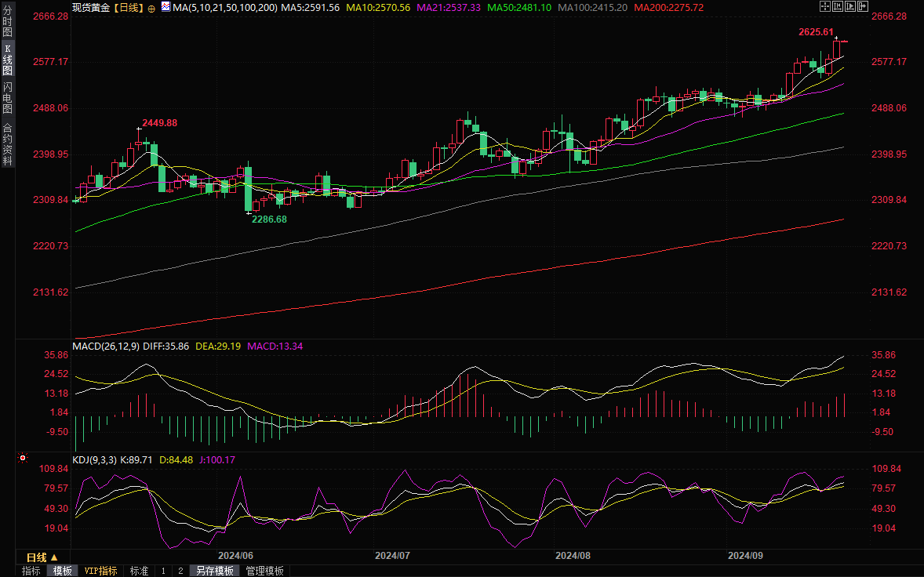Select the 指标 tab at bottom
This screenshot has width=924, height=577.
click(31, 571)
